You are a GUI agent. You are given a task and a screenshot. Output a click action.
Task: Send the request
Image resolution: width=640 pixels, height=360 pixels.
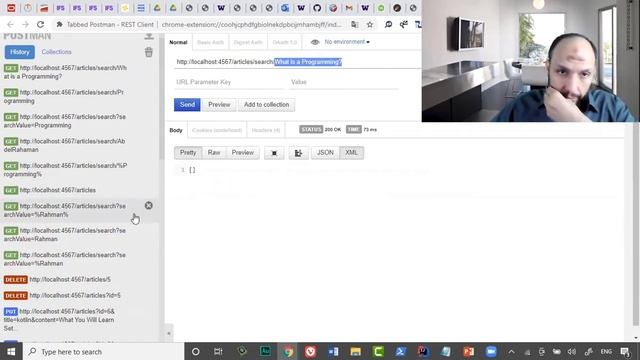coord(187,105)
